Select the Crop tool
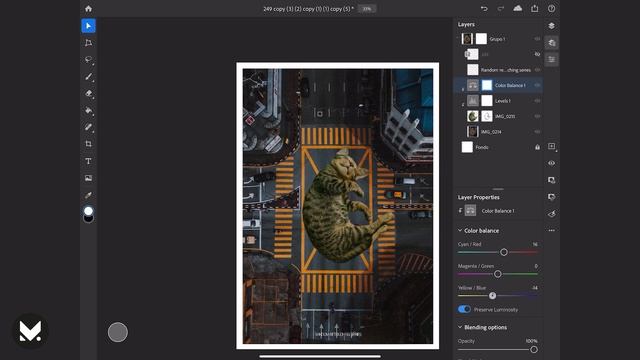 88,144
